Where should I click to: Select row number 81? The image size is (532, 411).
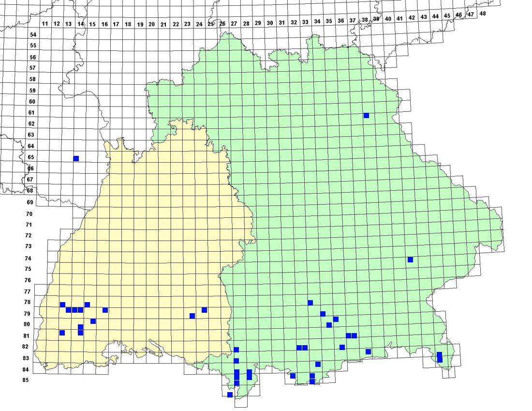point(26,335)
